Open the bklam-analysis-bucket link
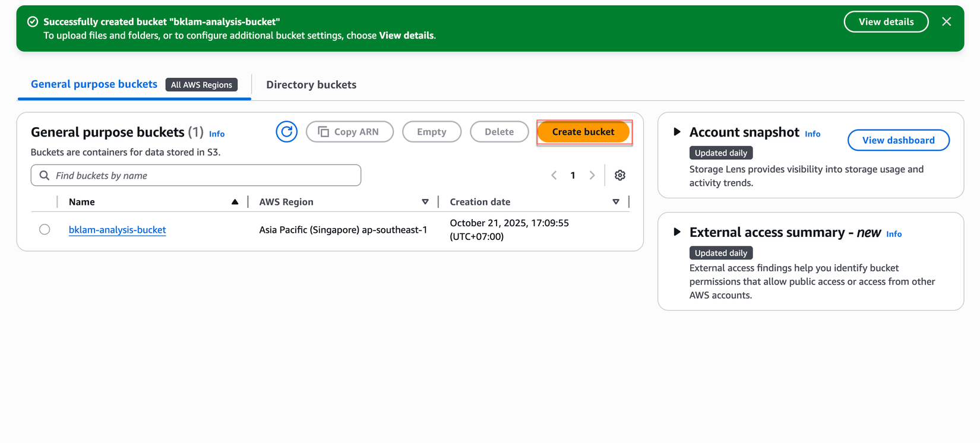 click(x=117, y=230)
